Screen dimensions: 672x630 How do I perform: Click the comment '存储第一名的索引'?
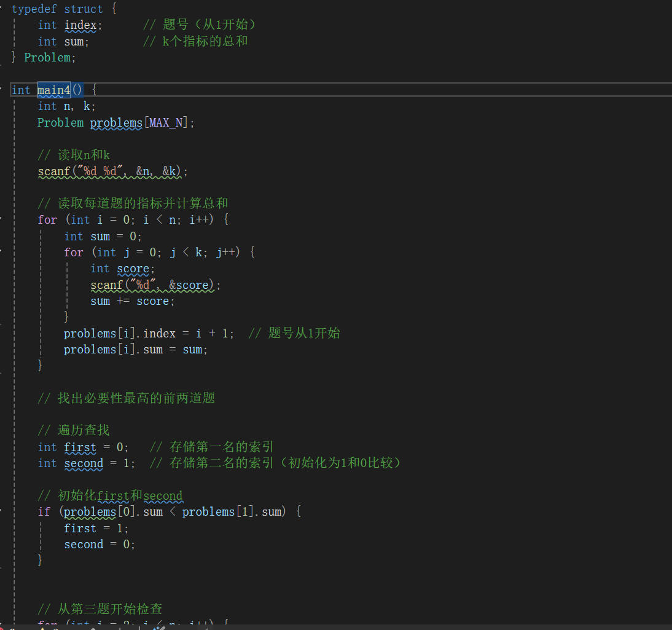point(221,446)
